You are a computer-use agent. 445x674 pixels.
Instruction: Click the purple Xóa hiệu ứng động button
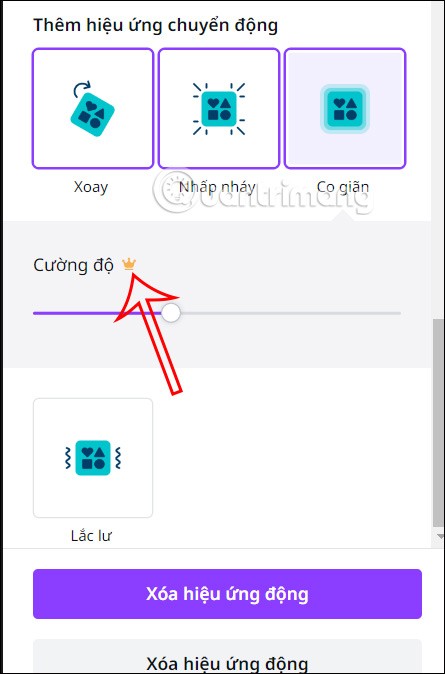point(227,594)
